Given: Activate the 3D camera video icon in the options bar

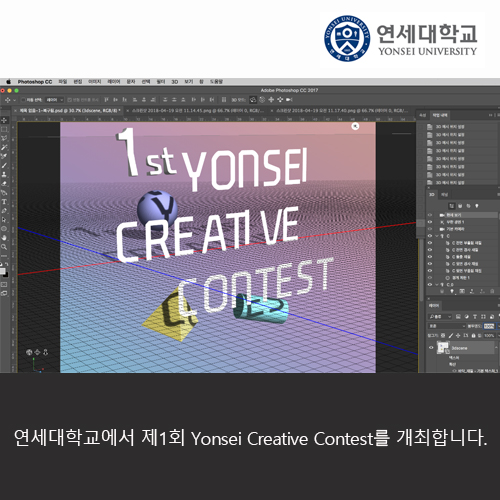Looking at the screenshot, I should [289, 99].
